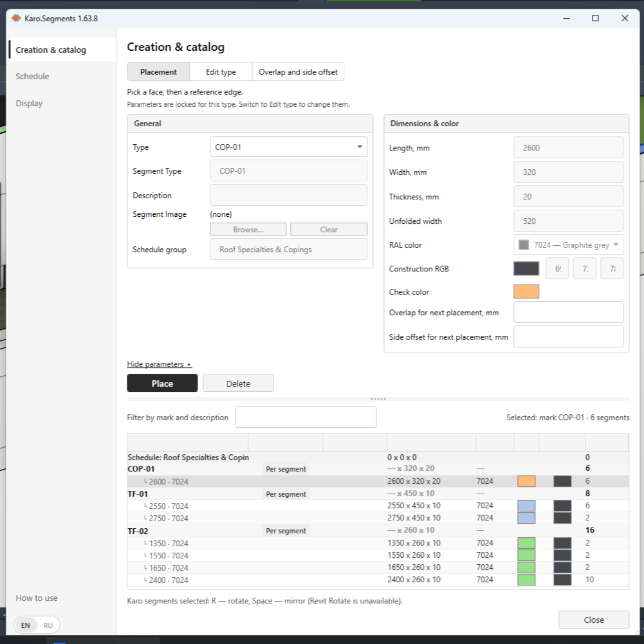Click dimensions text 2400 x 260 x 10
This screenshot has height=644, width=644.
pos(414,580)
